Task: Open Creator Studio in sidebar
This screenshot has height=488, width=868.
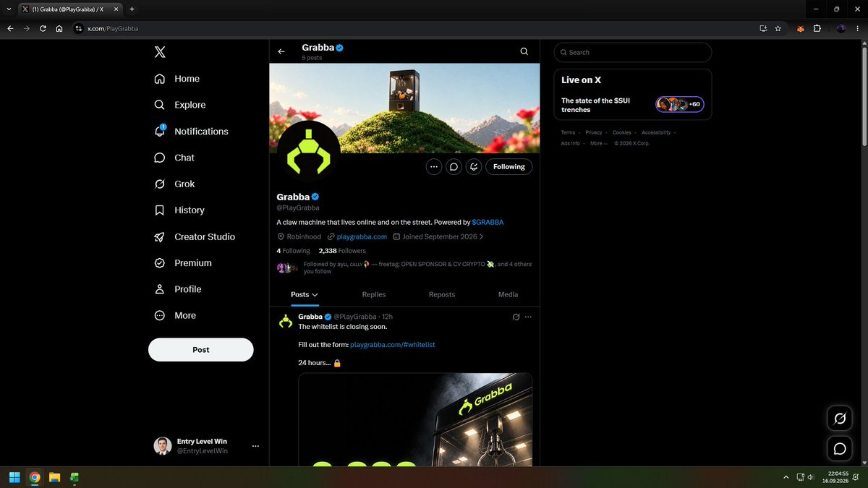Action: pyautogui.click(x=194, y=236)
